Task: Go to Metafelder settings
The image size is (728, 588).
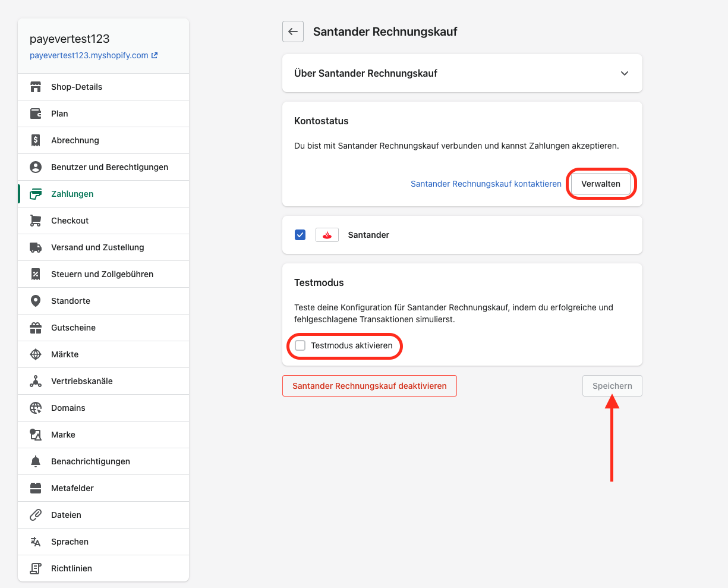Action: click(103, 488)
